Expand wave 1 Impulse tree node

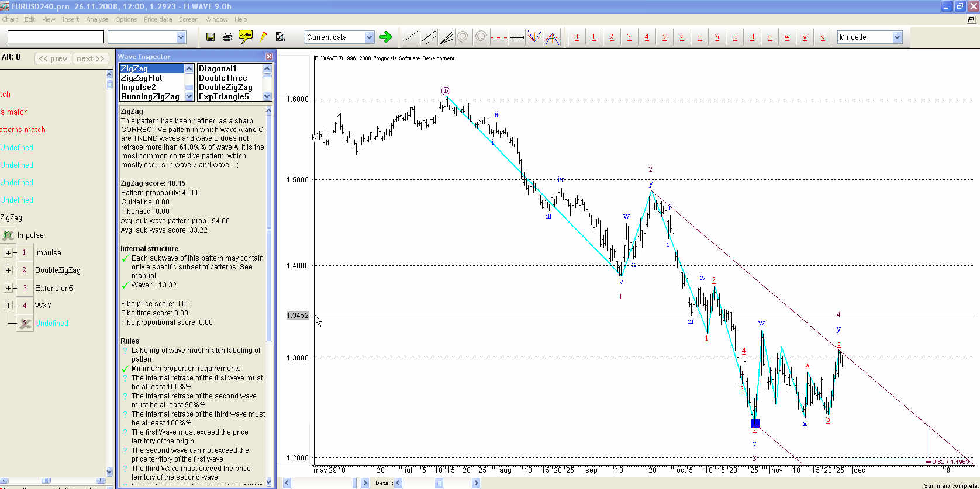pos(8,253)
